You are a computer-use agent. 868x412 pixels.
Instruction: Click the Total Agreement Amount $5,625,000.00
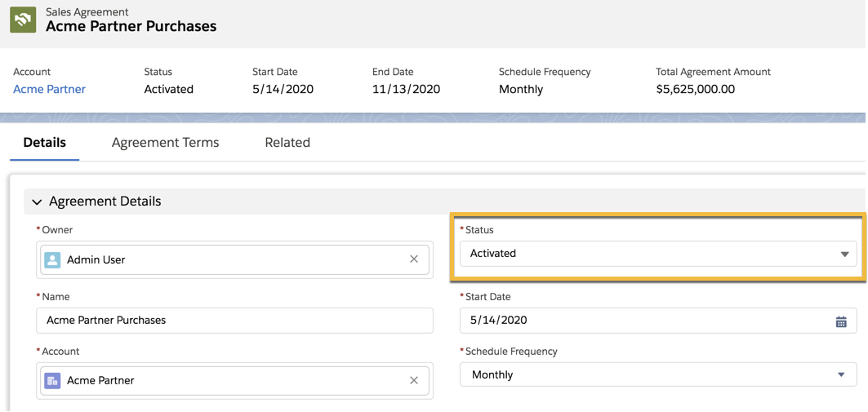coord(695,89)
